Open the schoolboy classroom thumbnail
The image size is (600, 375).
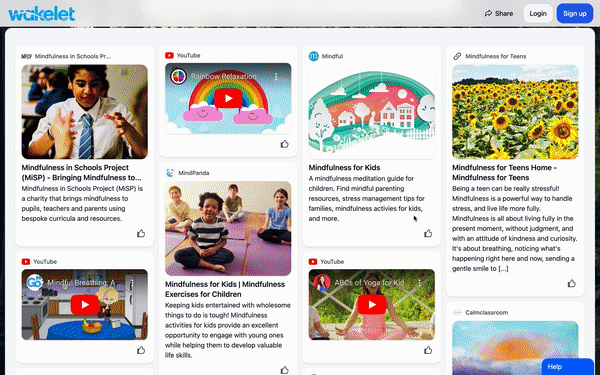85,112
